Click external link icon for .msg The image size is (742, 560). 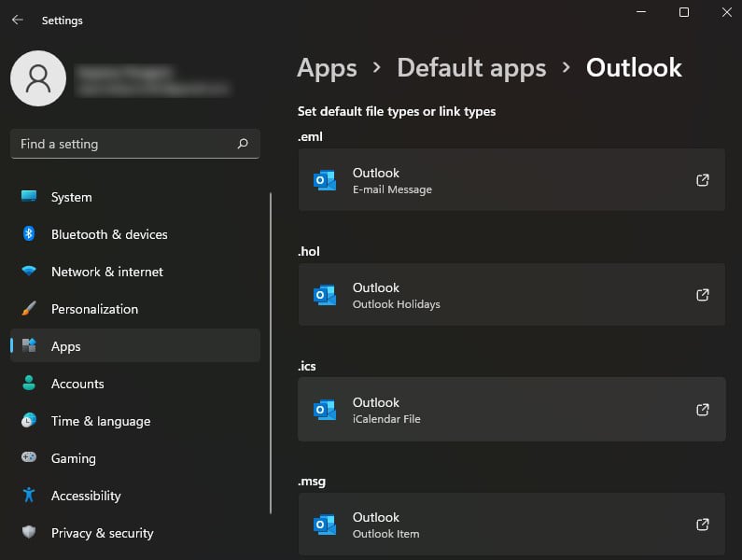pos(703,525)
